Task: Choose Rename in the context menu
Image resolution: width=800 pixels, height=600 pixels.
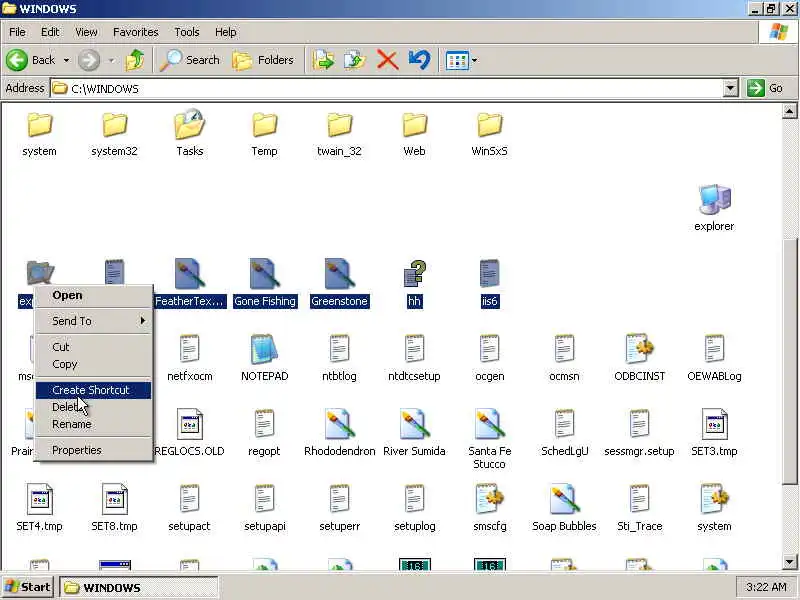Action: click(93, 424)
